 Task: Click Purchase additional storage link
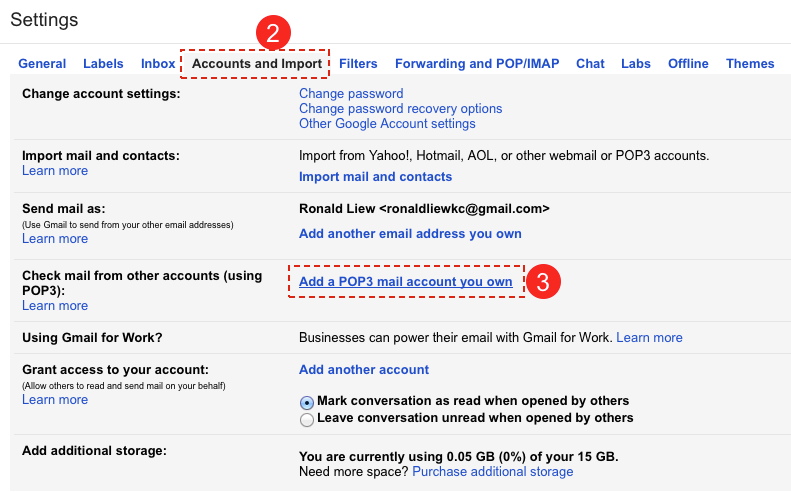click(x=492, y=471)
